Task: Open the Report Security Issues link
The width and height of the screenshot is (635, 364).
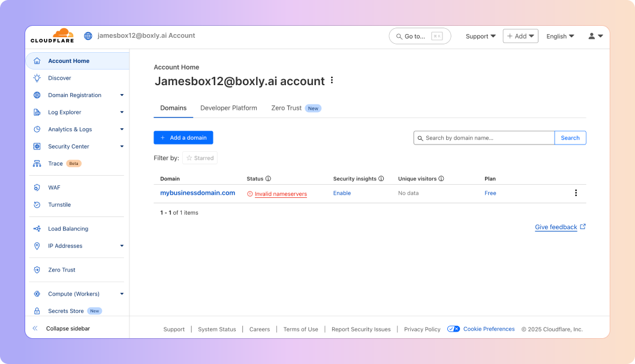Action: 361,329
